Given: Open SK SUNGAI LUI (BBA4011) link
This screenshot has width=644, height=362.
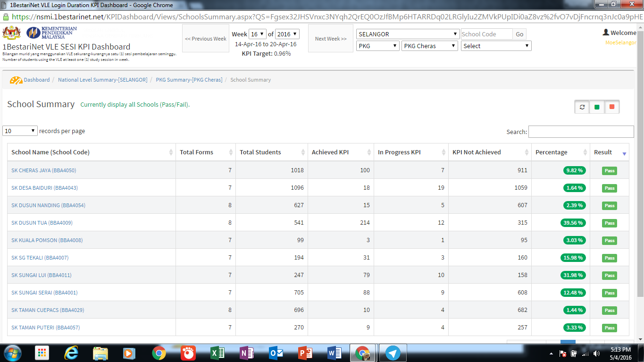Looking at the screenshot, I should pyautogui.click(x=42, y=275).
